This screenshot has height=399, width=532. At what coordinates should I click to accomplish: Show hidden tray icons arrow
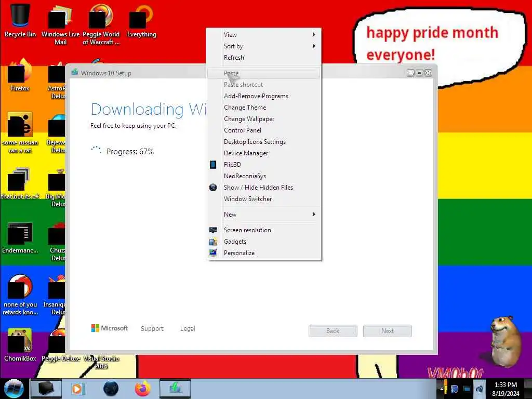(442, 389)
